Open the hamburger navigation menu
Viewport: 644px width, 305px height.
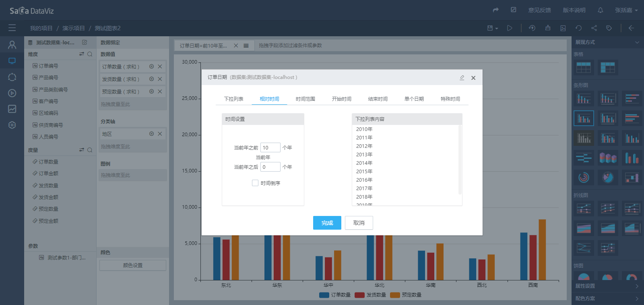[12, 28]
